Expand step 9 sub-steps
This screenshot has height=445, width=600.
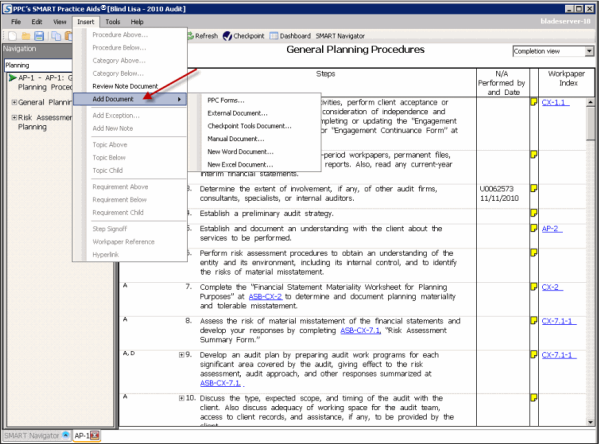(181, 353)
